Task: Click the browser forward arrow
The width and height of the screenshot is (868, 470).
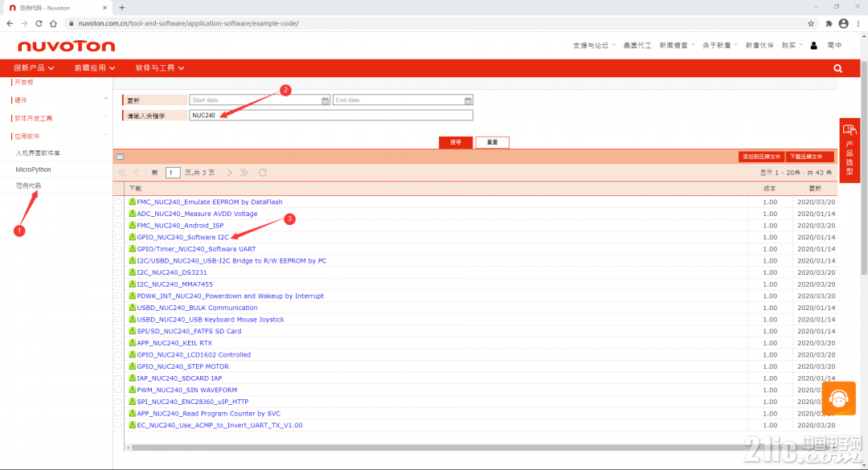Action: click(24, 23)
